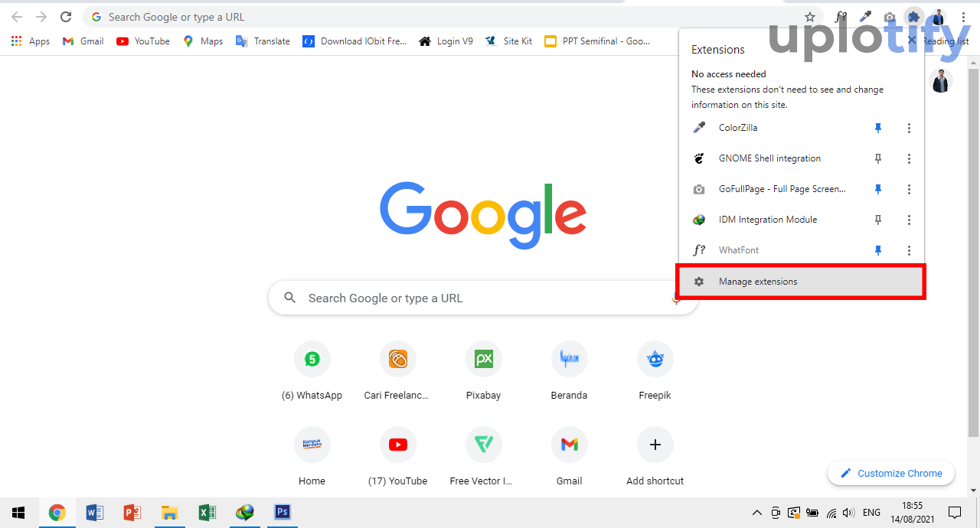Open the Beranda shortcut tile
980x528 pixels.
pos(569,370)
